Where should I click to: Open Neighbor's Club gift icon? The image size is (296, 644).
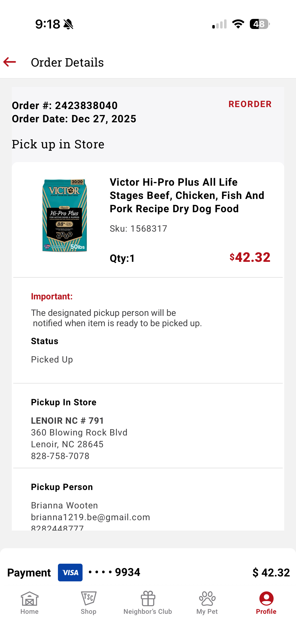148,599
